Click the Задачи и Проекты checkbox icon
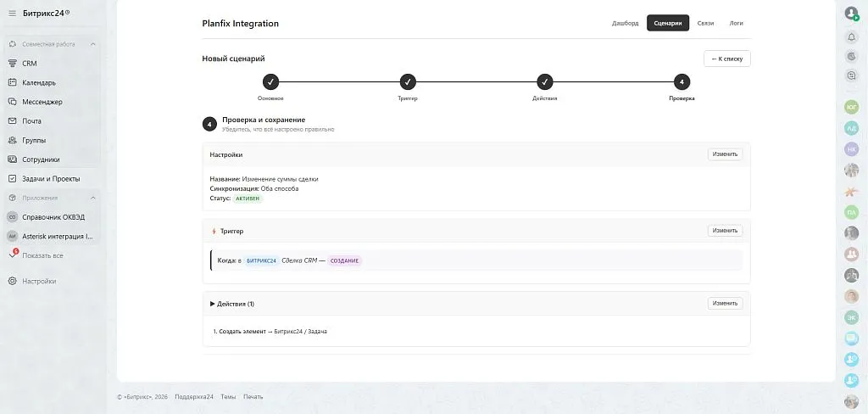 [x=12, y=179]
